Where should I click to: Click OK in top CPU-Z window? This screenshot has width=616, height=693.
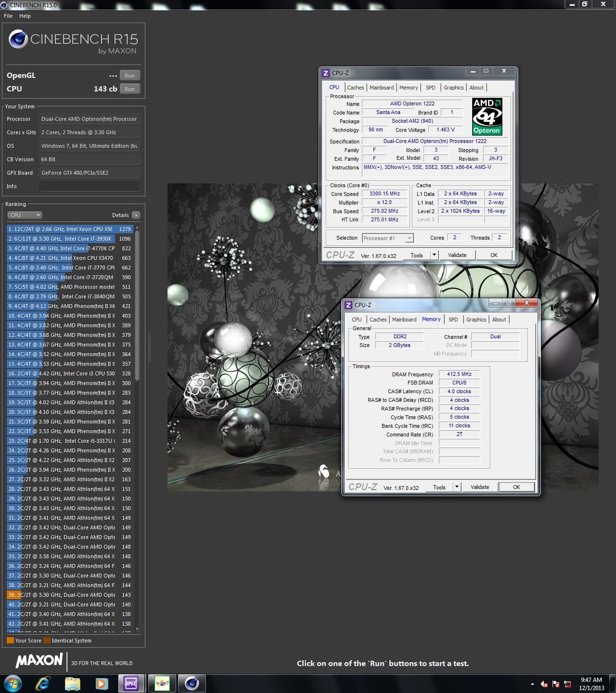(x=494, y=255)
